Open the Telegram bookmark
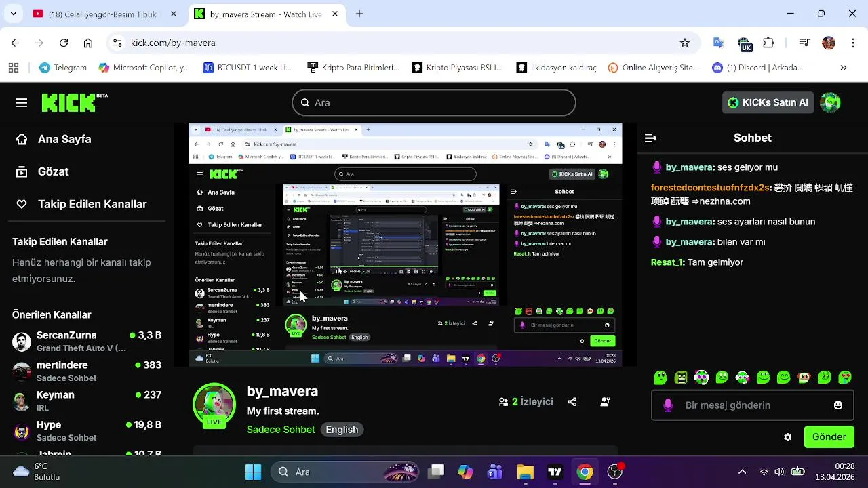This screenshot has height=488, width=868. [63, 68]
